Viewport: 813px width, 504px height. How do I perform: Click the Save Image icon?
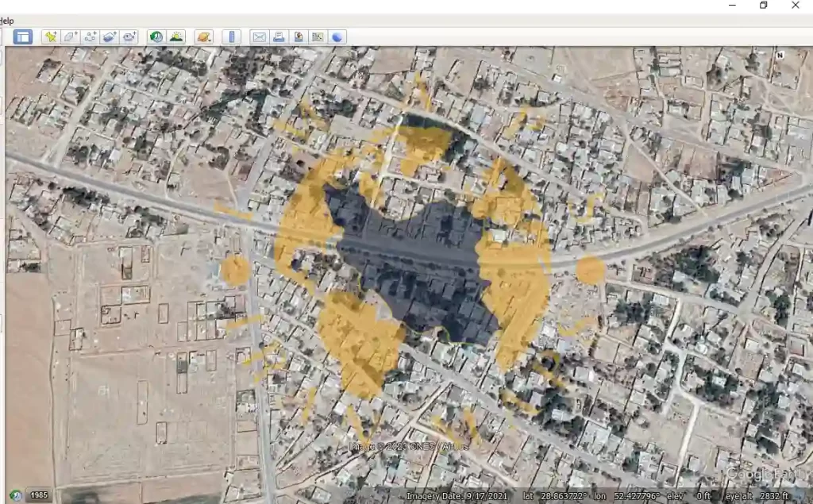coord(299,37)
